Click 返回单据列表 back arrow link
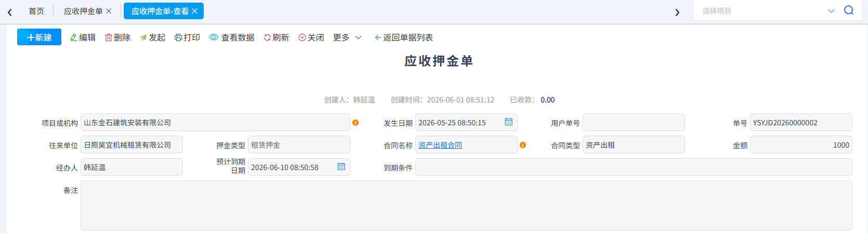 (x=404, y=37)
